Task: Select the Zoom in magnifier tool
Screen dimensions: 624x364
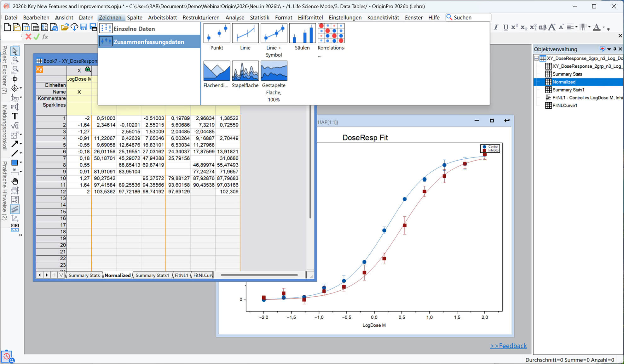Action: point(14,60)
